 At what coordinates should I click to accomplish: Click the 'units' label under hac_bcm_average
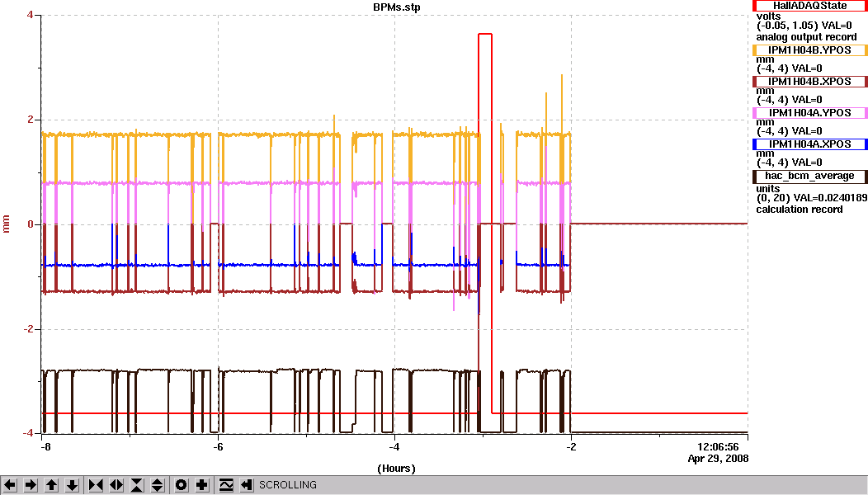coord(768,188)
